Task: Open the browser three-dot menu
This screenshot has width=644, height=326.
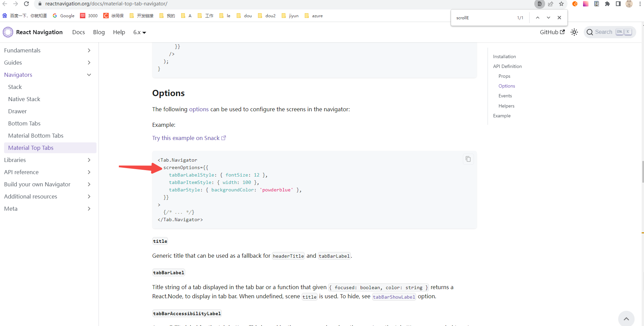Action: 640,4
